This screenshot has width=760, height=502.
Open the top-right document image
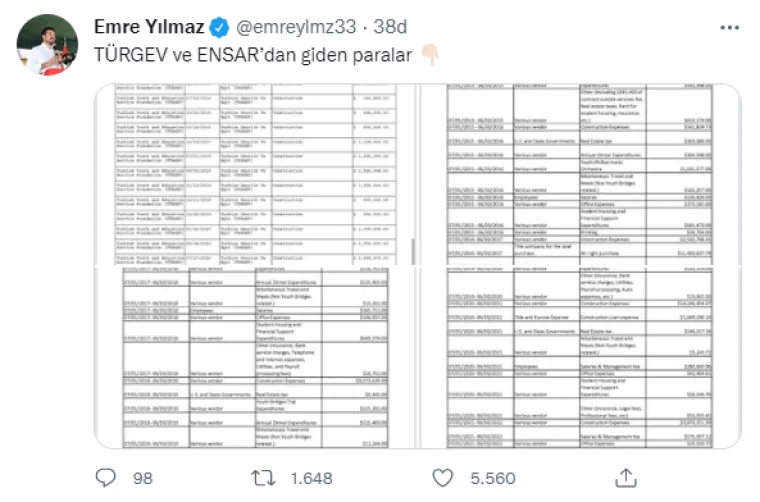pos(580,174)
